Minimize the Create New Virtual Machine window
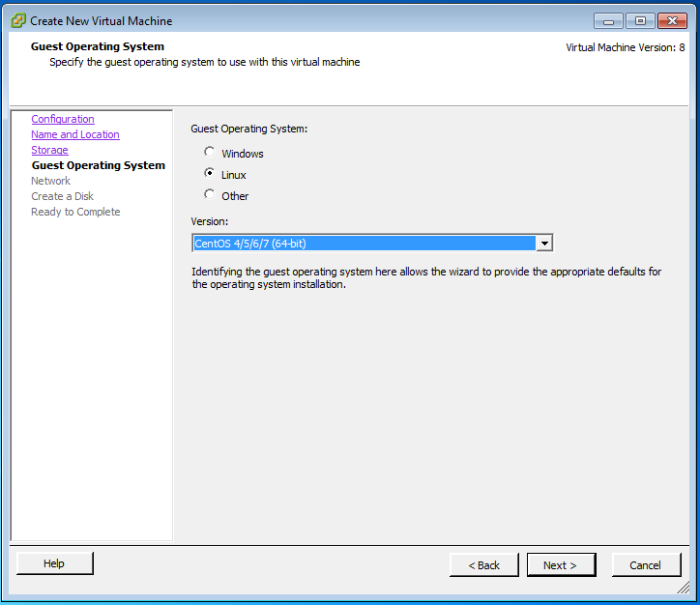This screenshot has height=605, width=700. (608, 20)
